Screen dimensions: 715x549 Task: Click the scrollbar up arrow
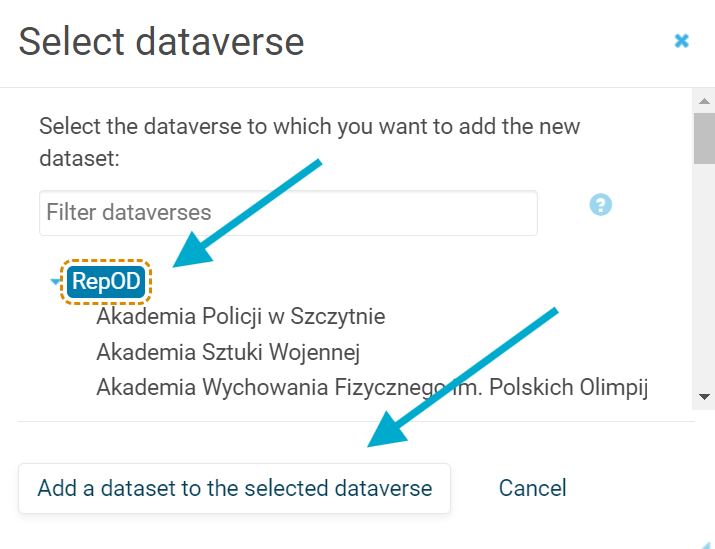point(705,102)
